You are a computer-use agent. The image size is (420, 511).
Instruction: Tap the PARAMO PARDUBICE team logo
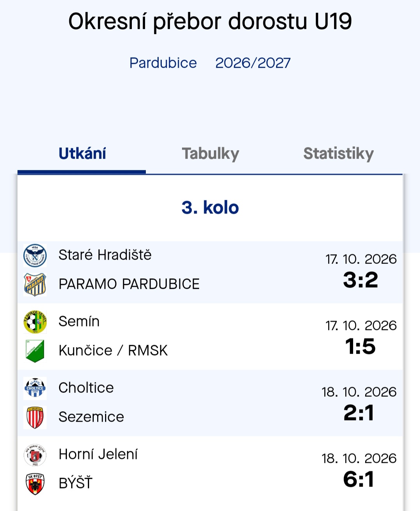click(x=35, y=284)
